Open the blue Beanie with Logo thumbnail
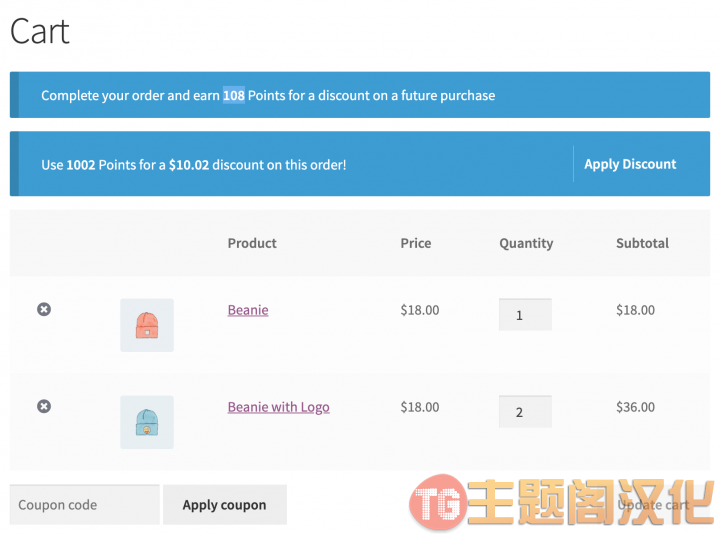720x534 pixels. [147, 422]
